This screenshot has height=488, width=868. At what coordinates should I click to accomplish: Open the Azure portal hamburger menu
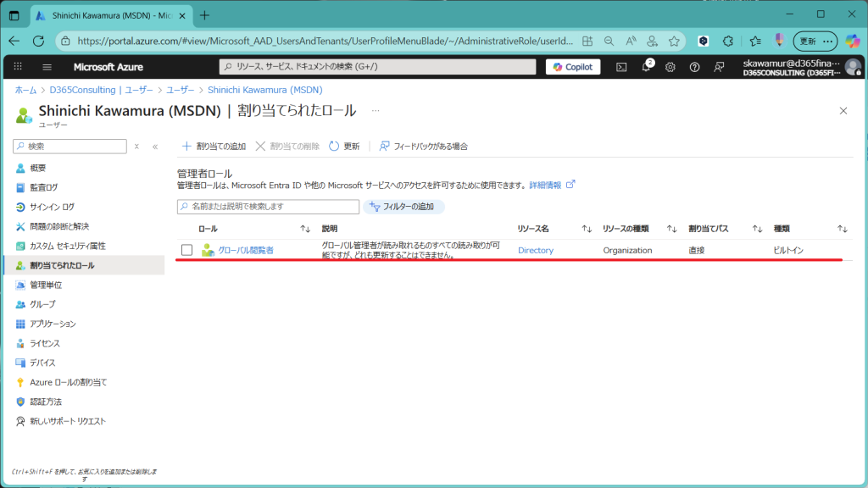47,67
